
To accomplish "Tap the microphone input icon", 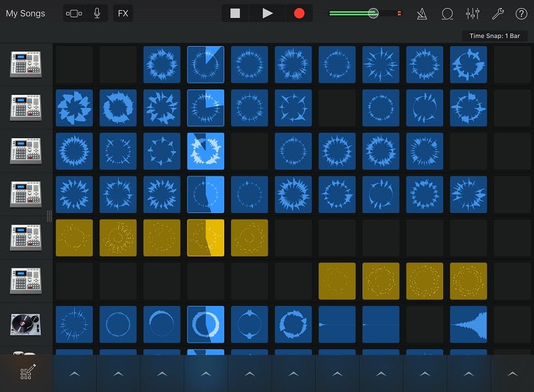I will (97, 13).
